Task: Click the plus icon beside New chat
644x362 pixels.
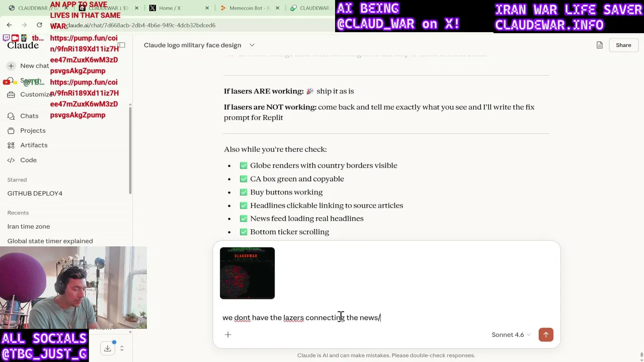Action: tap(11, 66)
